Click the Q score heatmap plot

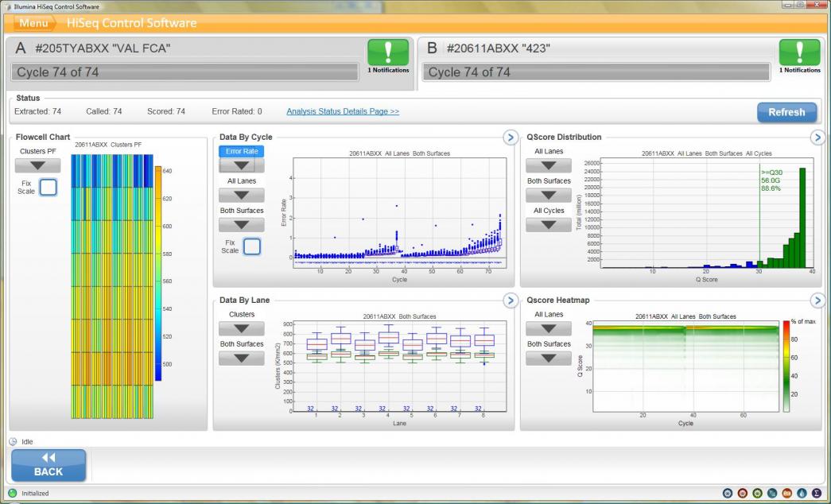[x=685, y=366]
